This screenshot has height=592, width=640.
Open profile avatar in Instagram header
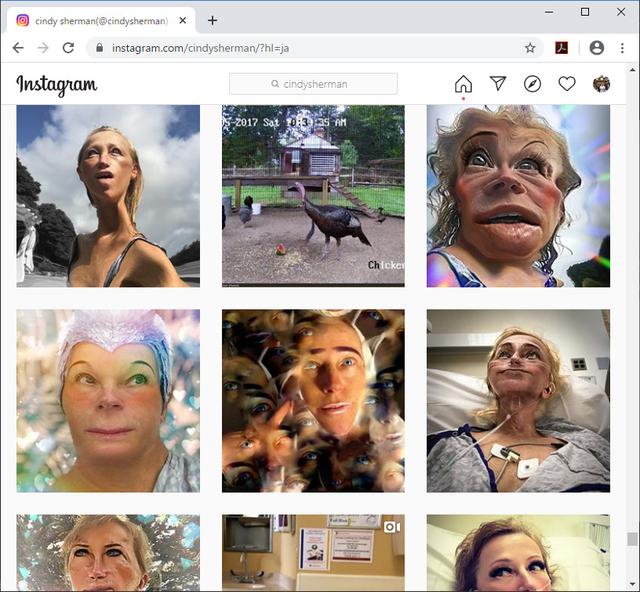[601, 84]
